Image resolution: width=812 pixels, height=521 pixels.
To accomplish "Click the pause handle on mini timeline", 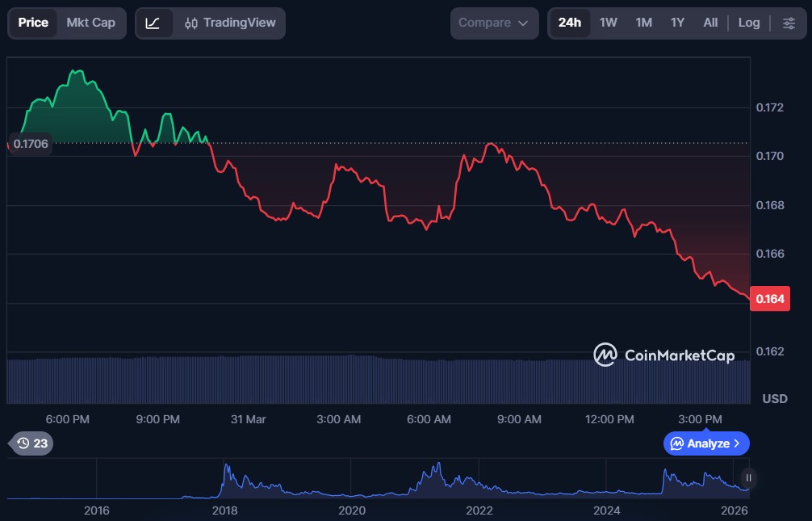I will click(748, 477).
